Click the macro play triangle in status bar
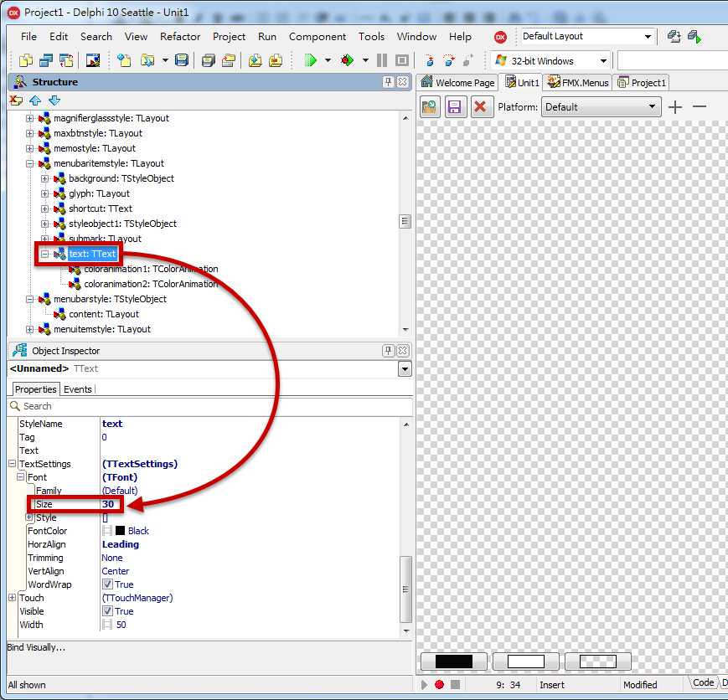This screenshot has height=700, width=728. (424, 684)
